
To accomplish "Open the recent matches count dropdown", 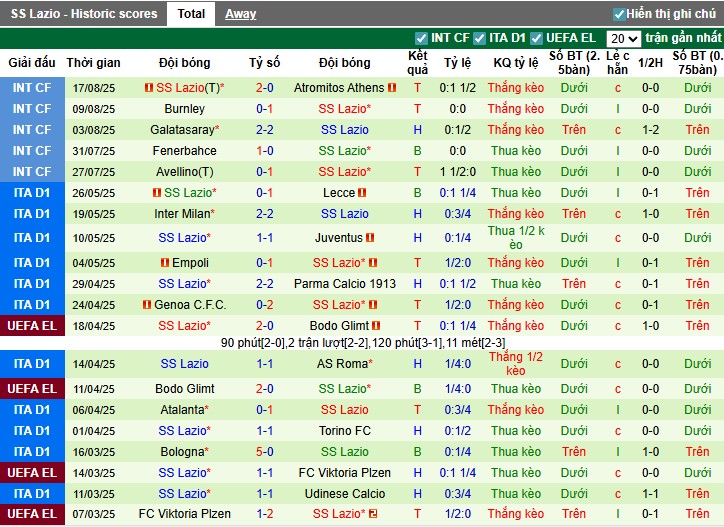I will (623, 39).
